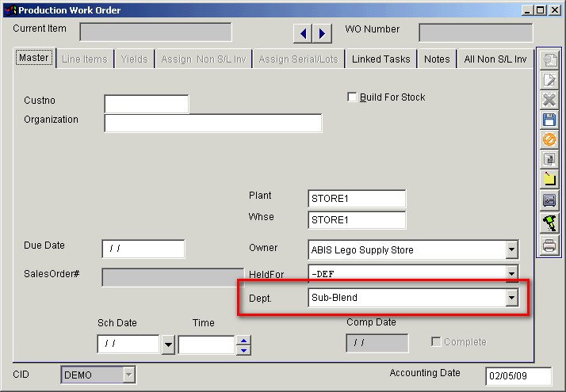566x392 pixels.
Task: Click the green figure icon in toolbar
Action: click(x=549, y=223)
